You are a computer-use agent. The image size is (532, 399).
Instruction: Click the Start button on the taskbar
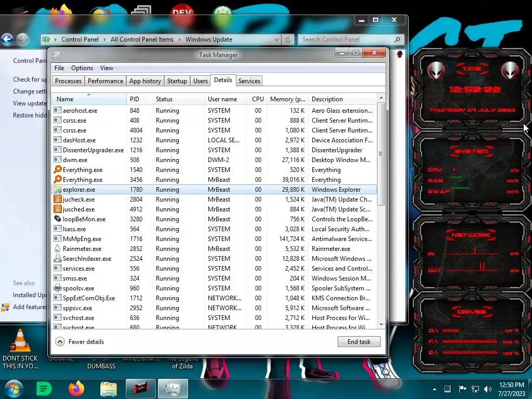pyautogui.click(x=14, y=389)
